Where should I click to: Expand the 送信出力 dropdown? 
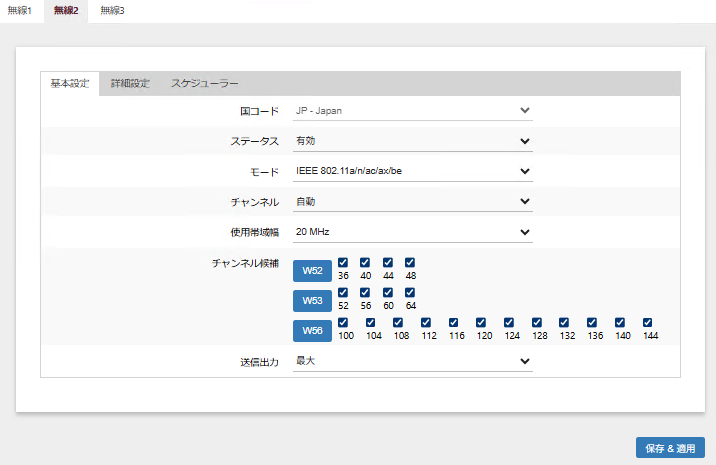pos(413,361)
